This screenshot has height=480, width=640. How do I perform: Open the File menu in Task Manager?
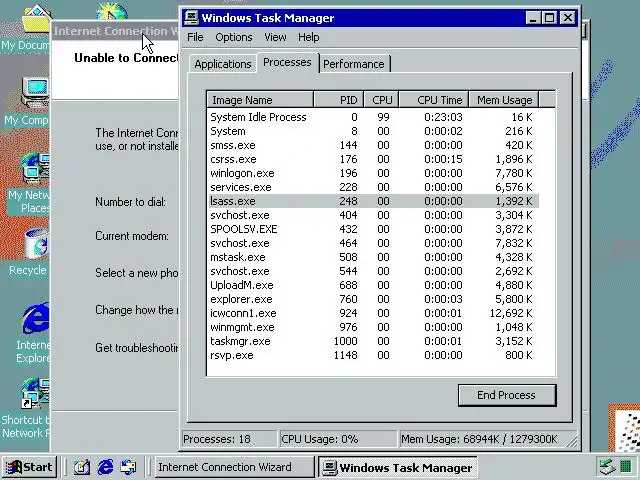(195, 37)
